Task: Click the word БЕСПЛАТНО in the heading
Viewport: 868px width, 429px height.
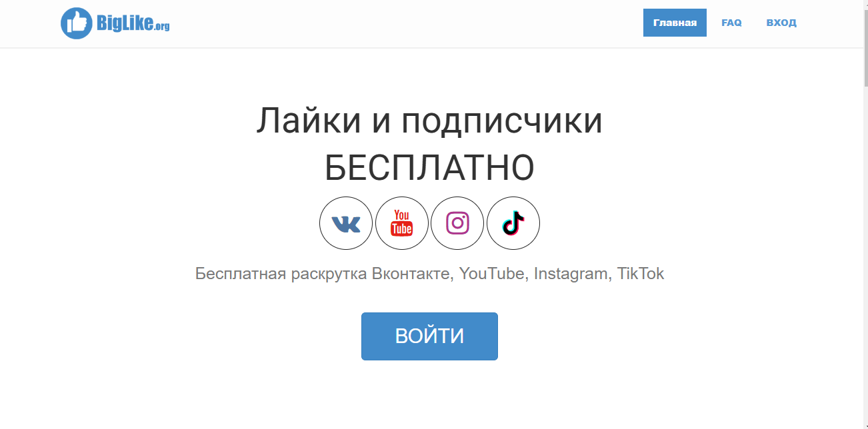Action: coord(429,169)
